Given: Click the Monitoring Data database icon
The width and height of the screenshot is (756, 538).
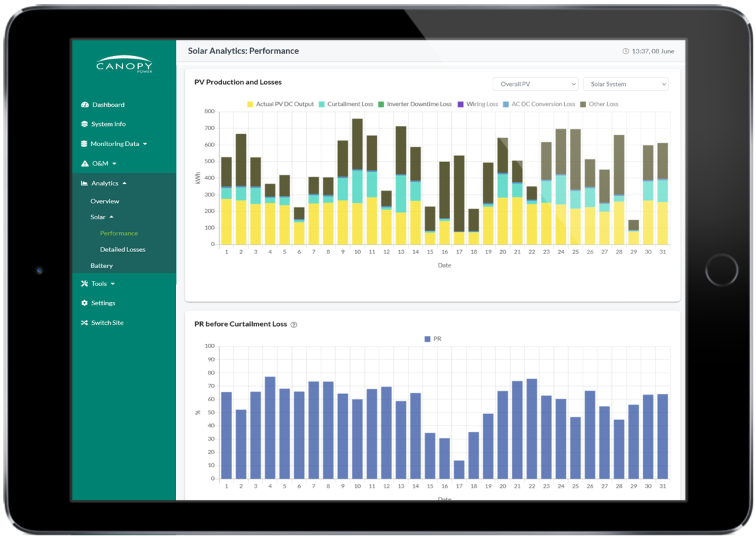Looking at the screenshot, I should point(84,144).
